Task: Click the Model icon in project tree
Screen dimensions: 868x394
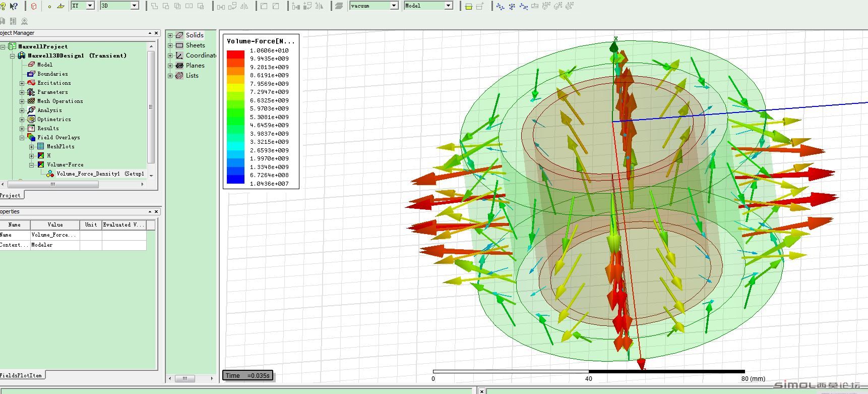Action: tap(31, 65)
